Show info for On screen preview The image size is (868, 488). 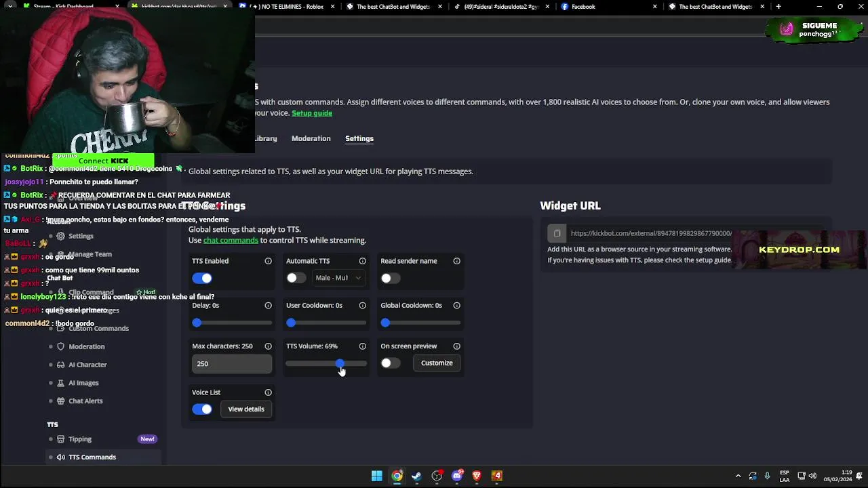pyautogui.click(x=456, y=346)
